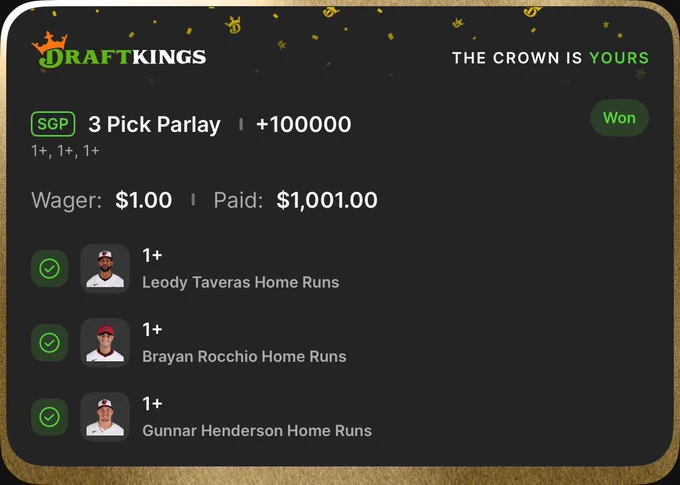Click the $1.00 wager amount

144,200
